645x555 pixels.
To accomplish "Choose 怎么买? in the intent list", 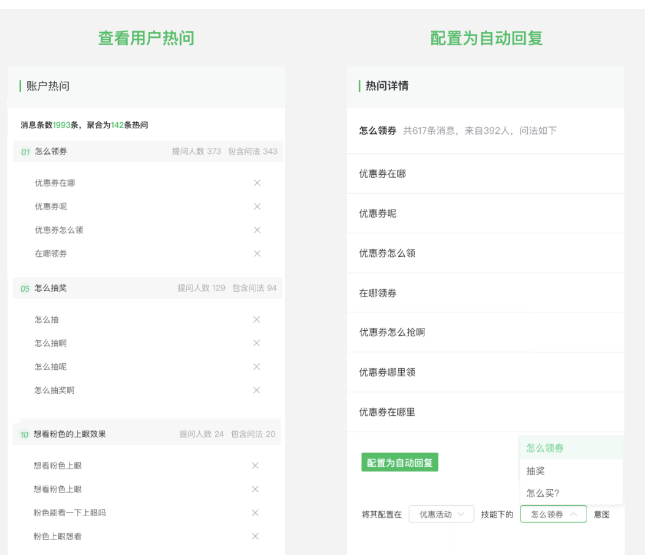I will coord(571,493).
